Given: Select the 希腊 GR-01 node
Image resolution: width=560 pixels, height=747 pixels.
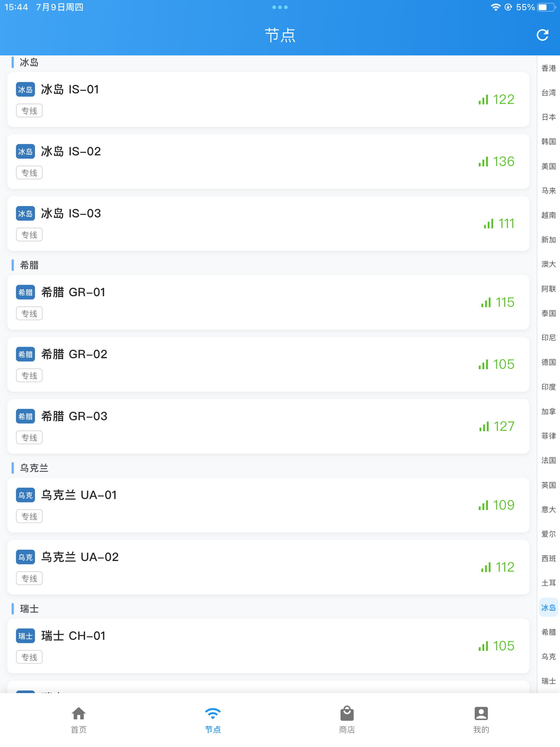Looking at the screenshot, I should 268,302.
